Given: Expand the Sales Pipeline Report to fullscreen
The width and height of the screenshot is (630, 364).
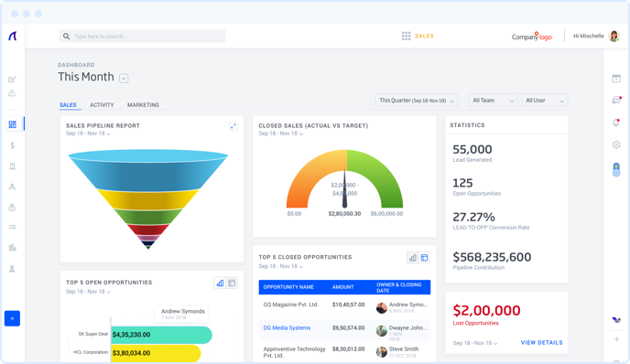Looking at the screenshot, I should 234,126.
